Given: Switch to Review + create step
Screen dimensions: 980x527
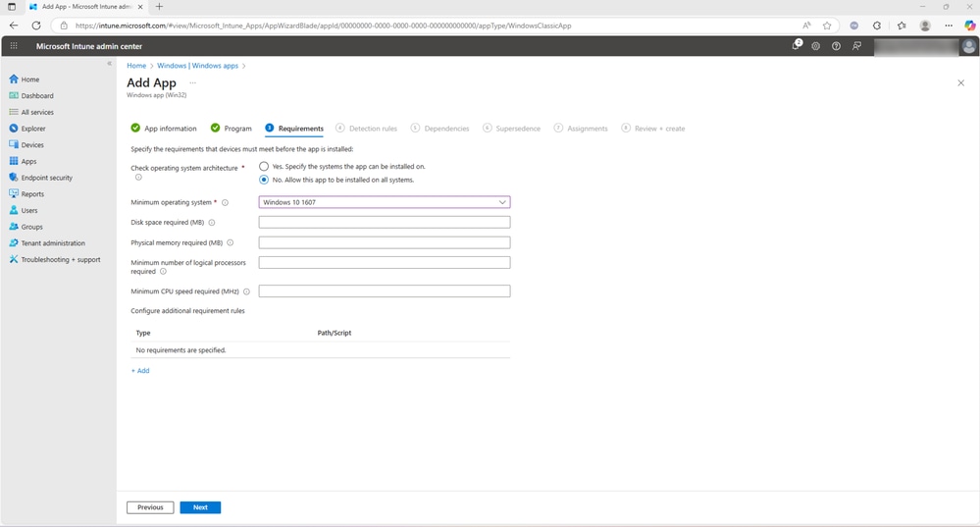Looking at the screenshot, I should 653,129.
